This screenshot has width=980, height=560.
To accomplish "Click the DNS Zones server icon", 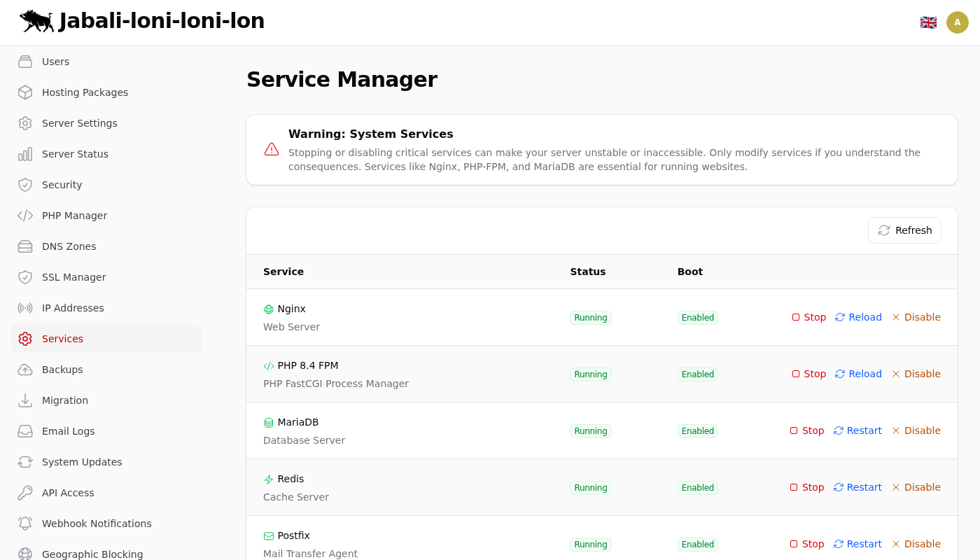I will click(x=25, y=246).
